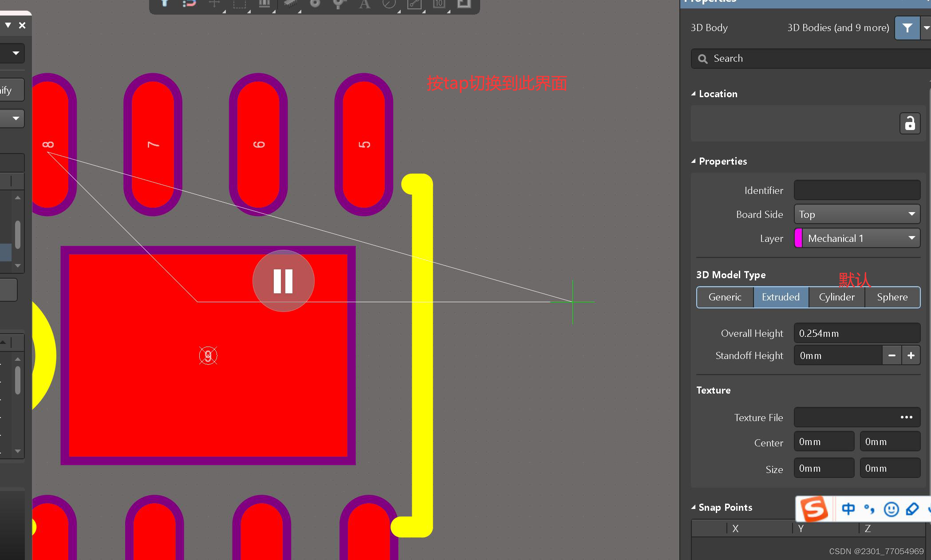
Task: Click the align objects toolbar icon
Action: [x=264, y=4]
